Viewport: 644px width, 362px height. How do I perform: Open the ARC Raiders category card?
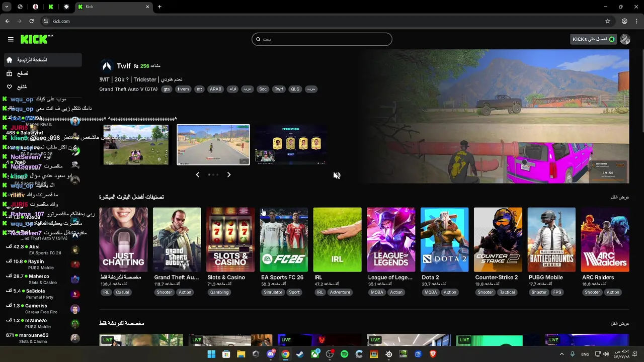point(605,240)
